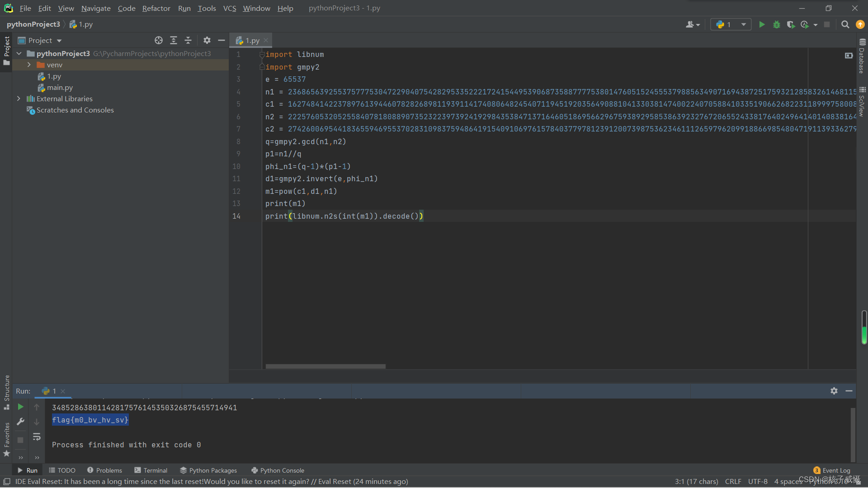Rerun the program in the Run panel
This screenshot has width=868, height=488.
click(x=20, y=407)
